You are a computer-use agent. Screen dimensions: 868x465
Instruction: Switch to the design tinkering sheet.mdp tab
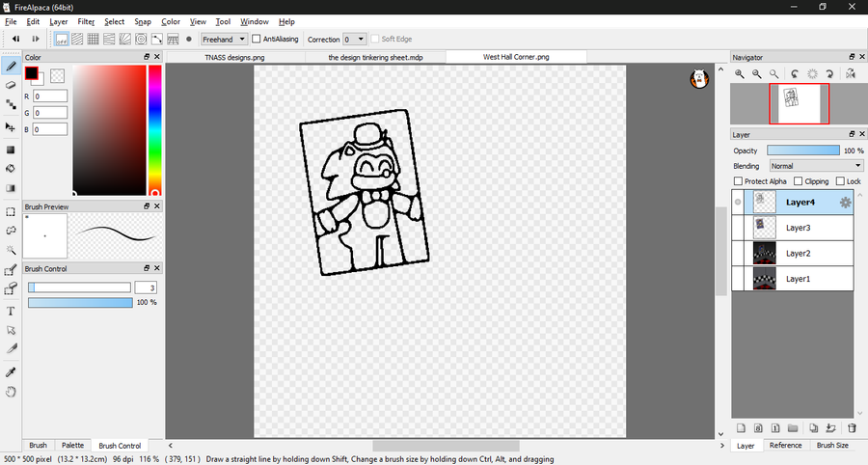[375, 57]
